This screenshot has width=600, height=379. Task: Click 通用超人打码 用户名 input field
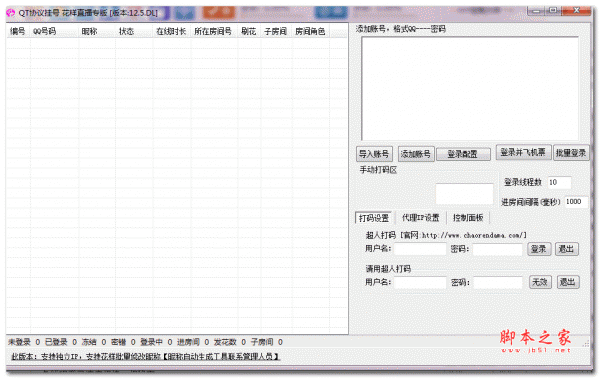[420, 283]
